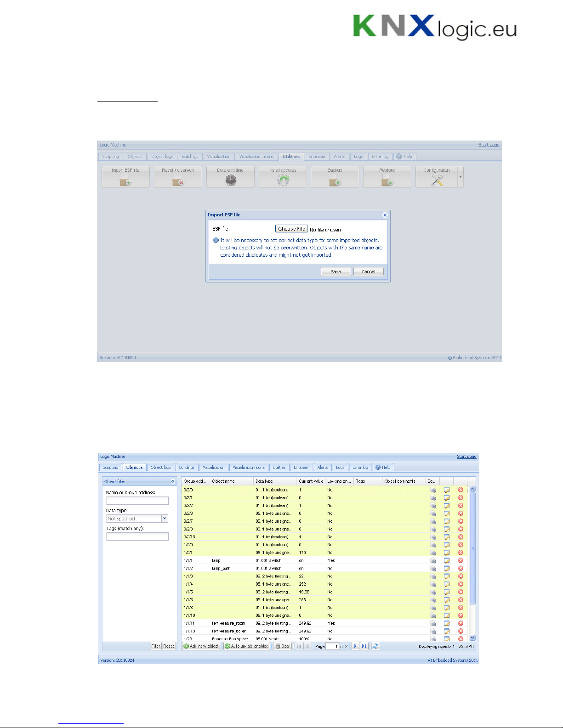Open Start page link in Utilities screen
Viewport: 563px width, 728px height.
point(489,145)
